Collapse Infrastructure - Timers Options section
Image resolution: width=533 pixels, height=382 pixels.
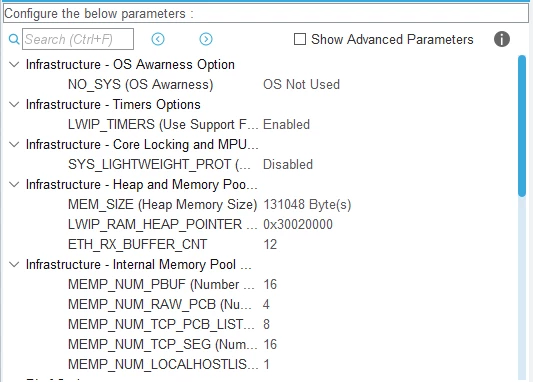pyautogui.click(x=14, y=104)
